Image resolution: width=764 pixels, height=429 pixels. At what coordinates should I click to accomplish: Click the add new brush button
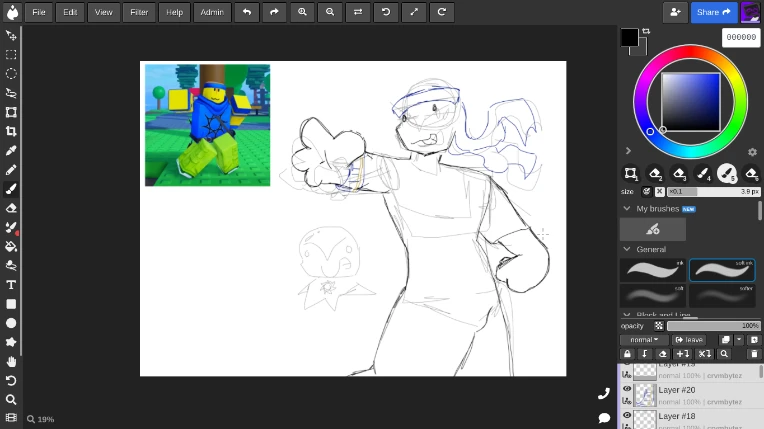click(x=653, y=229)
